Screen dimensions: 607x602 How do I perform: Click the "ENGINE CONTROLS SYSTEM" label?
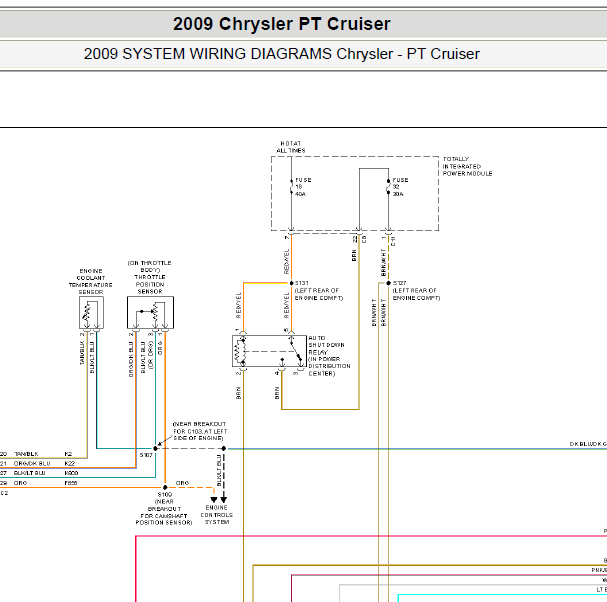[217, 515]
